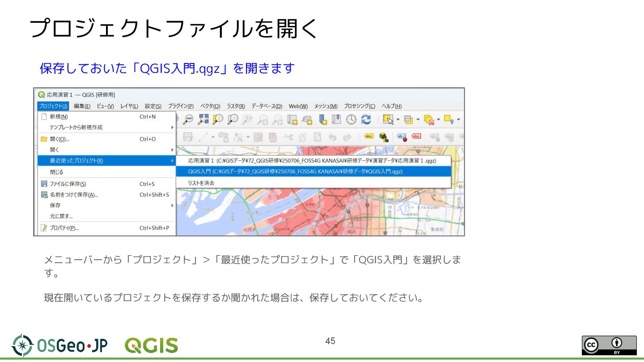Open the Vertex Tool dropdown arrow
Screen dimensions: 644x362
pyautogui.click(x=247, y=138)
